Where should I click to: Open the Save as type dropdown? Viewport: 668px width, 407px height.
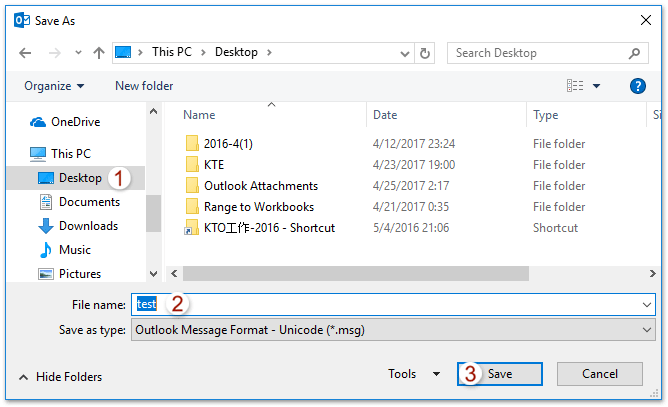coord(393,330)
